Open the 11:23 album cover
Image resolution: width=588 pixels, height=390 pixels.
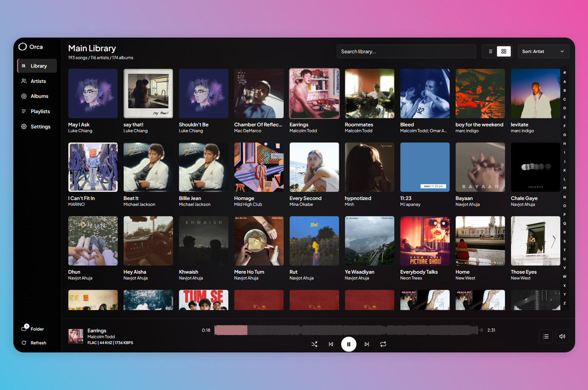click(x=425, y=167)
